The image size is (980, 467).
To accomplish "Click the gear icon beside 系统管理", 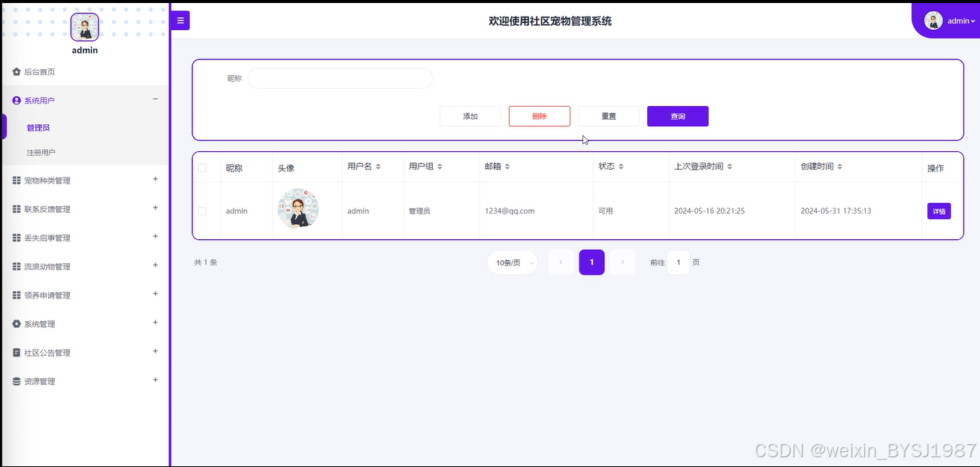I will (17, 324).
